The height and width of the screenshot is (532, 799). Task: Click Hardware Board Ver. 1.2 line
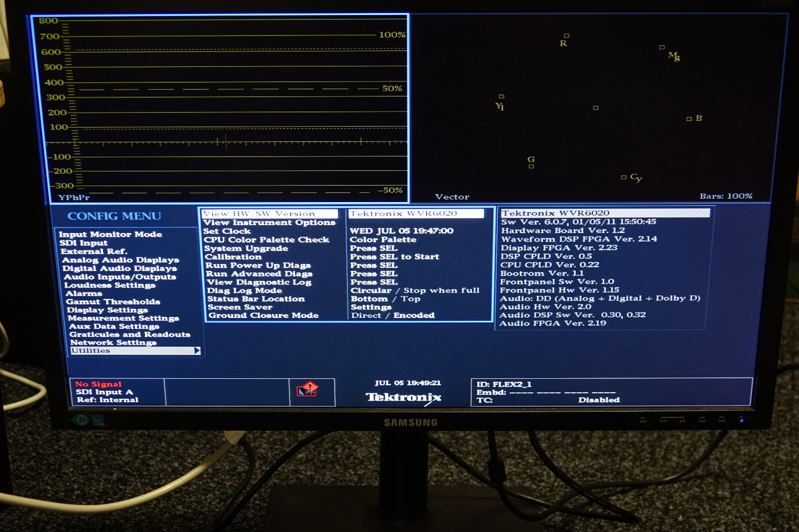[x=563, y=231]
